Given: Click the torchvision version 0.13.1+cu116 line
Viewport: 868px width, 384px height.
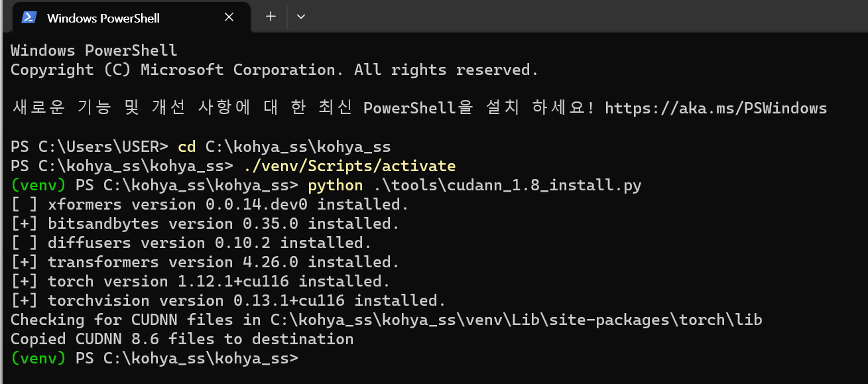Looking at the screenshot, I should point(229,300).
